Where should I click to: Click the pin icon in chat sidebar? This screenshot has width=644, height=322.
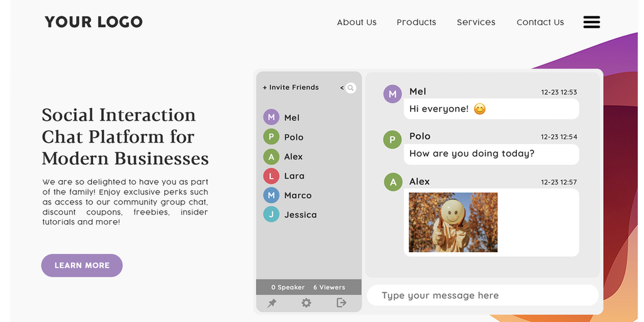pyautogui.click(x=272, y=303)
